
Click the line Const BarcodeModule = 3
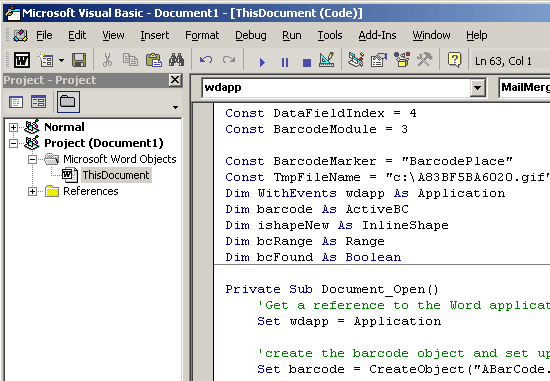coord(316,129)
